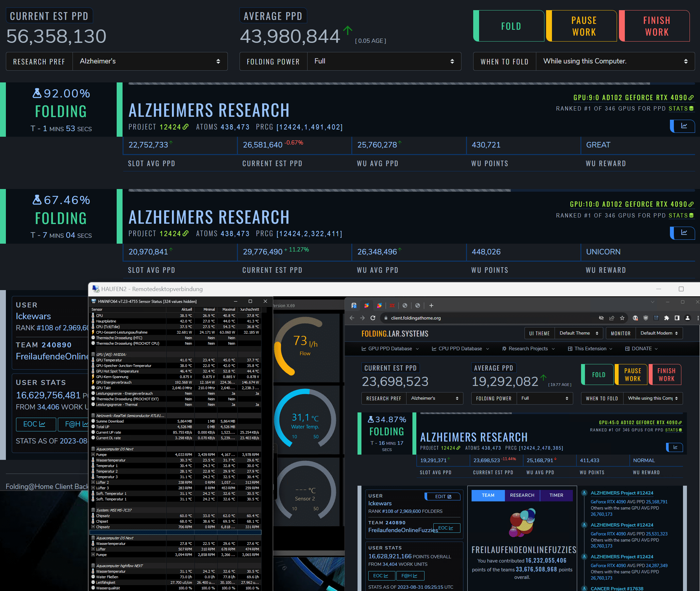Click the uBlock Origin shield icon
Image resolution: width=700 pixels, height=591 pixels.
[646, 318]
